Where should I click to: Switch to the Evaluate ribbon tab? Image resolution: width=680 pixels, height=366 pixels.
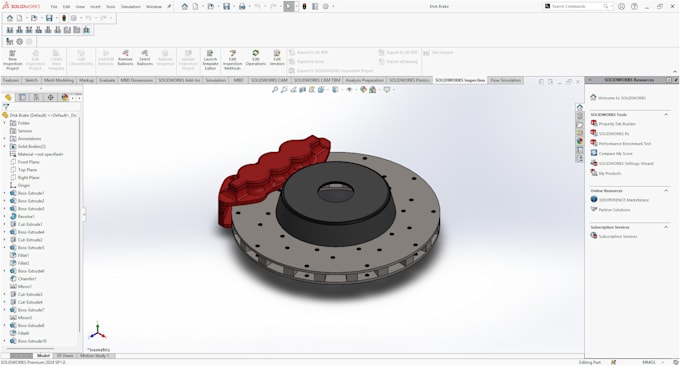[107, 80]
